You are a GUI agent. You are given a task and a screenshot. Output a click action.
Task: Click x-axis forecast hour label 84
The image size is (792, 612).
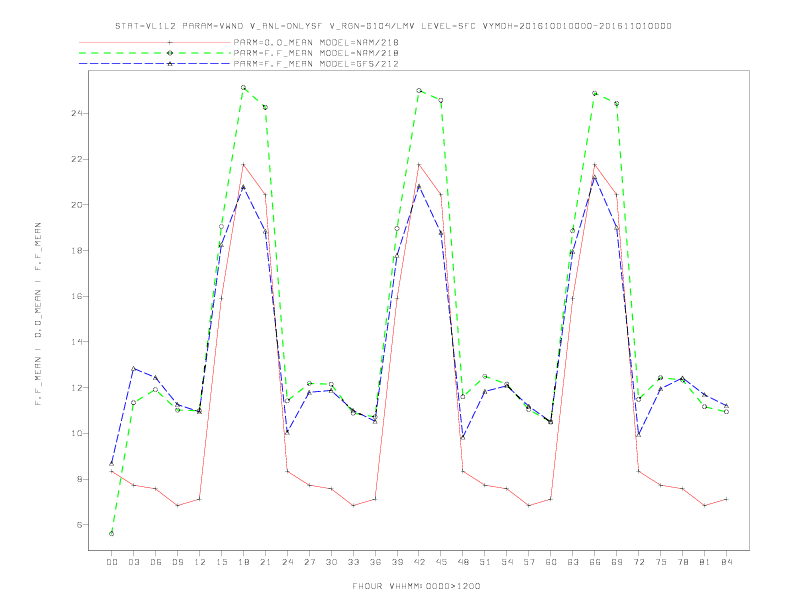[x=726, y=562]
